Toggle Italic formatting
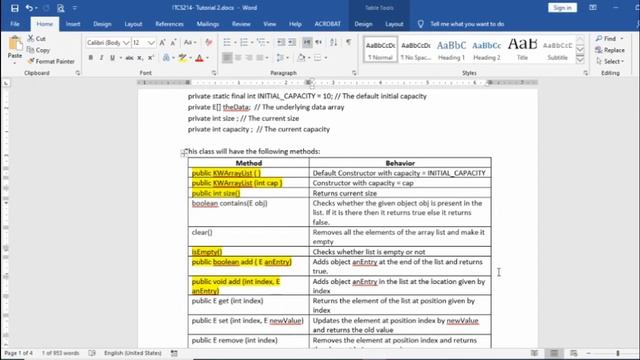Viewport: 640px width, 360px height. tap(102, 58)
